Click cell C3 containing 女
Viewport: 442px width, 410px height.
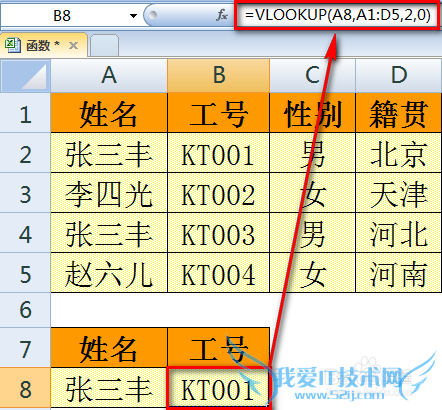point(312,192)
